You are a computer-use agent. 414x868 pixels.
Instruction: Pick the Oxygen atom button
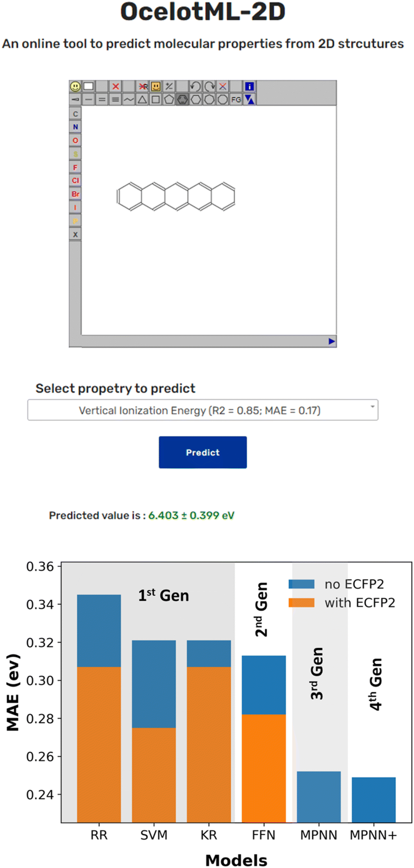click(x=75, y=140)
